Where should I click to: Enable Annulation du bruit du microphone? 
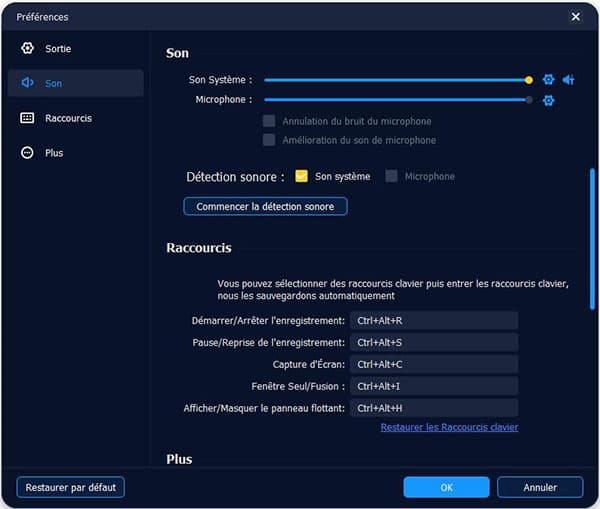click(x=269, y=121)
